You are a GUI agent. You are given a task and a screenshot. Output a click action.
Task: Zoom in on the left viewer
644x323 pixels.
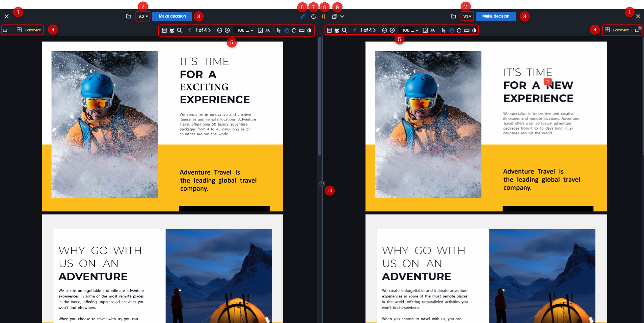(227, 30)
